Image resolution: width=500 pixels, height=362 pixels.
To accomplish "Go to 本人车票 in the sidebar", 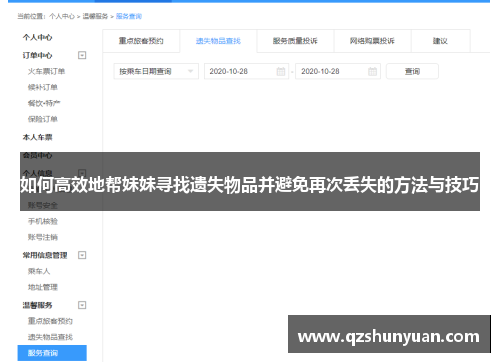I will coord(37,137).
